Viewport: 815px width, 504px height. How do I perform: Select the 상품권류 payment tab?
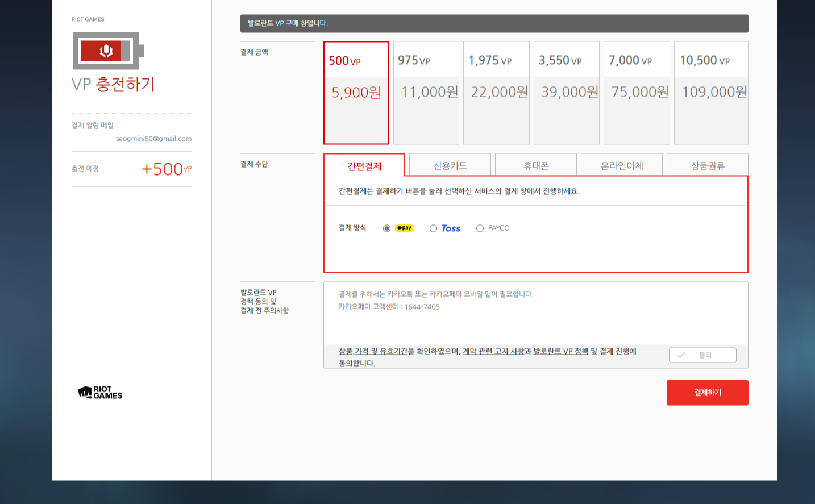click(708, 165)
